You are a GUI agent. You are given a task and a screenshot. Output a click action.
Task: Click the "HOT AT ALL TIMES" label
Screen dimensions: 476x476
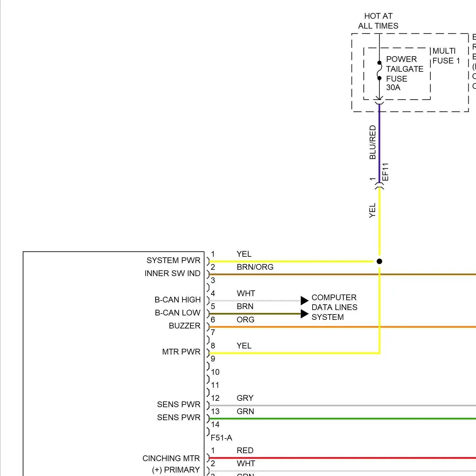pyautogui.click(x=378, y=21)
